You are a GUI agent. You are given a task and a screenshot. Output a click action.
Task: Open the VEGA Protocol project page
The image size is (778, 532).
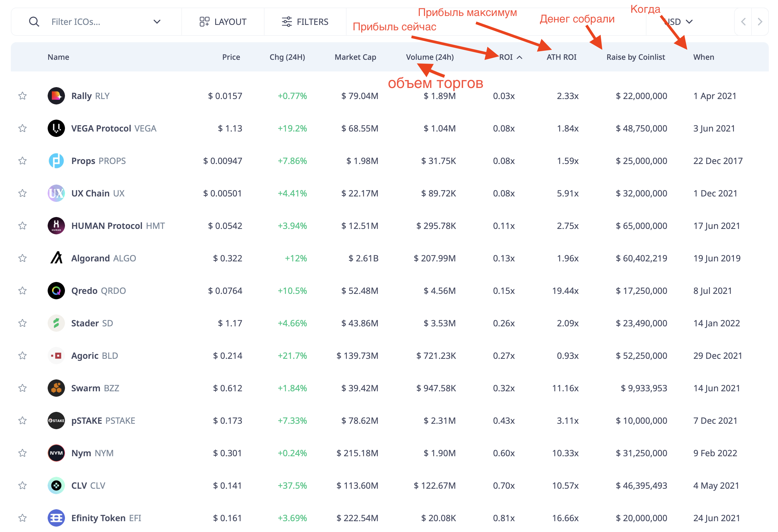click(114, 129)
